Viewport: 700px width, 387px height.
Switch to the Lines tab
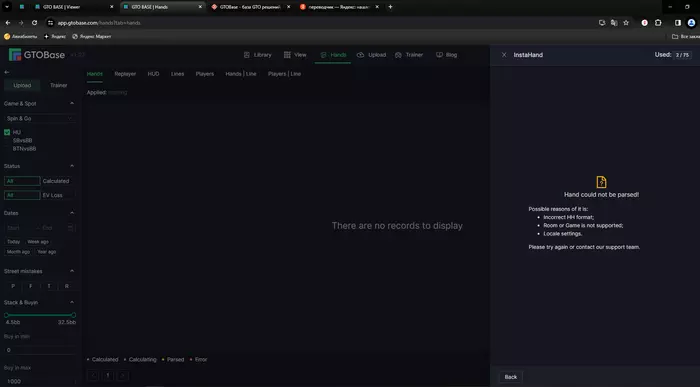point(177,74)
